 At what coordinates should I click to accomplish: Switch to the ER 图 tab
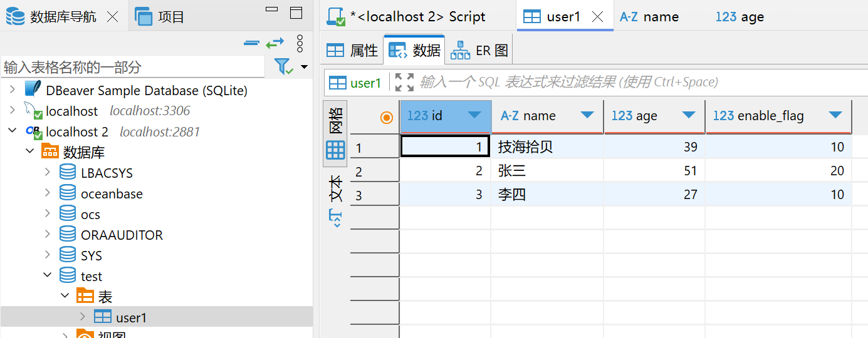(479, 51)
